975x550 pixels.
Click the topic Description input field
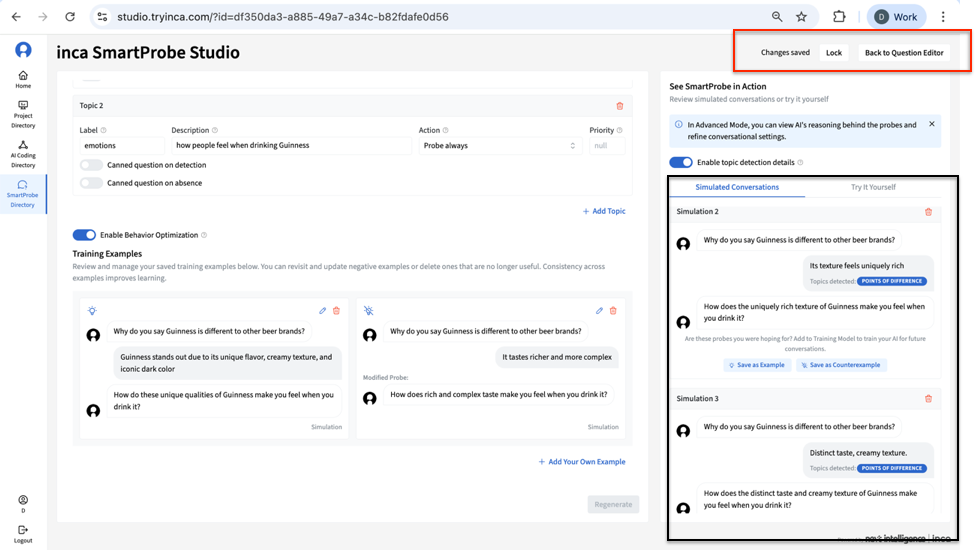(x=290, y=146)
